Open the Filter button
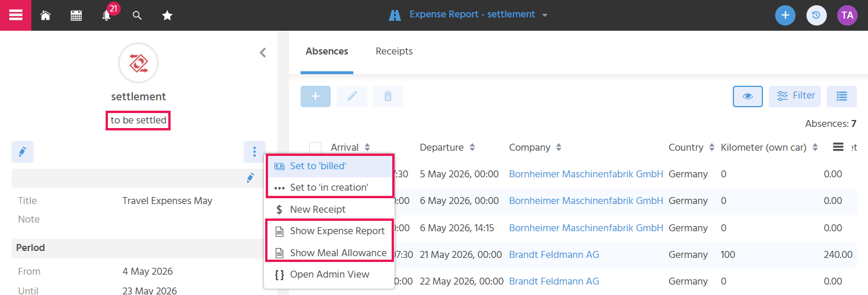Screen dimensions: 868x295 pyautogui.click(x=795, y=96)
